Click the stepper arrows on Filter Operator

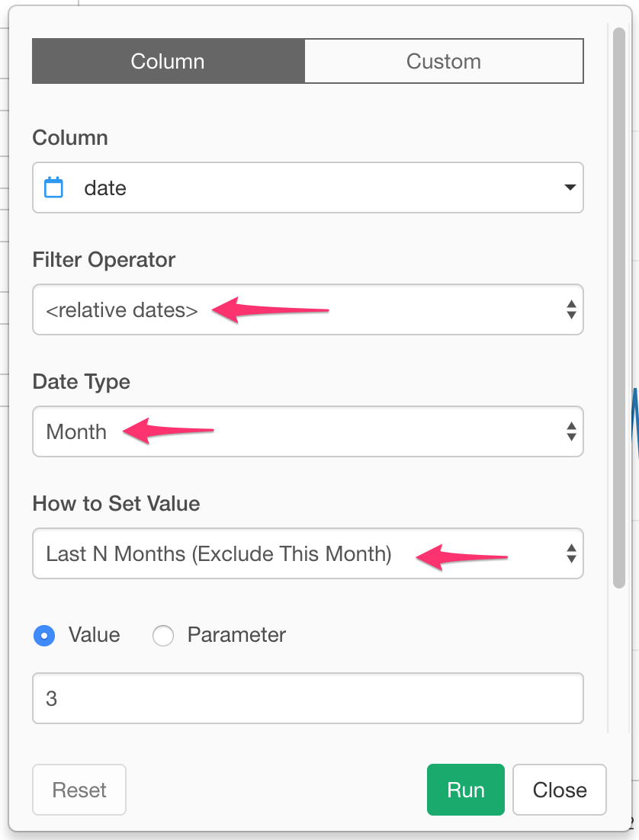point(572,309)
